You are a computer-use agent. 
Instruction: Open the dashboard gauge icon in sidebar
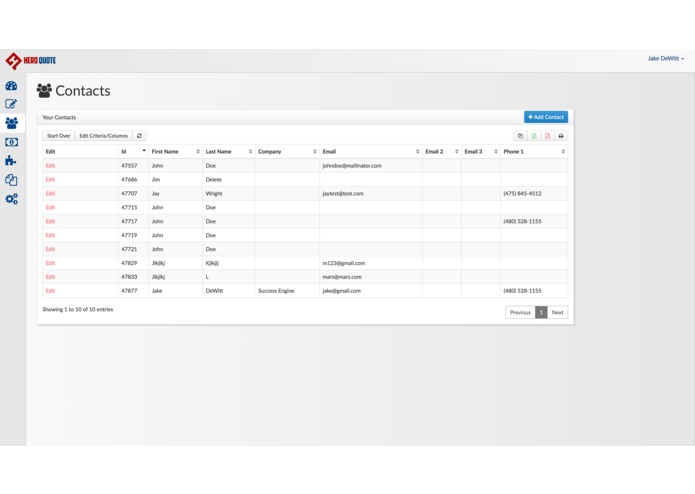pos(12,86)
